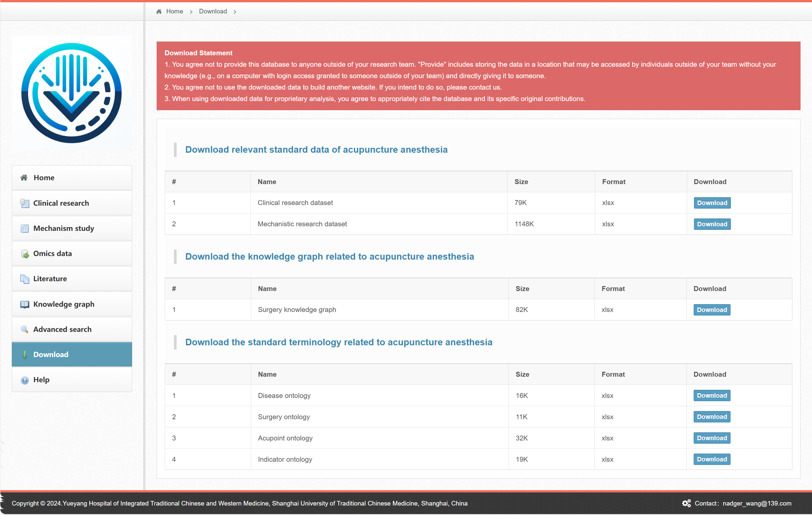Click the Literature documents icon
The width and height of the screenshot is (812, 515).
click(x=25, y=279)
